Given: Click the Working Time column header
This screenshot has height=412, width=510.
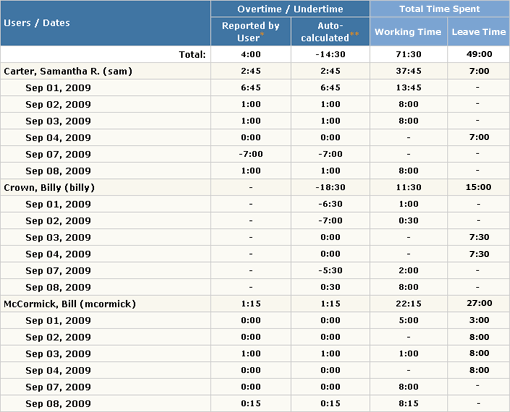Looking at the screenshot, I should (408, 32).
